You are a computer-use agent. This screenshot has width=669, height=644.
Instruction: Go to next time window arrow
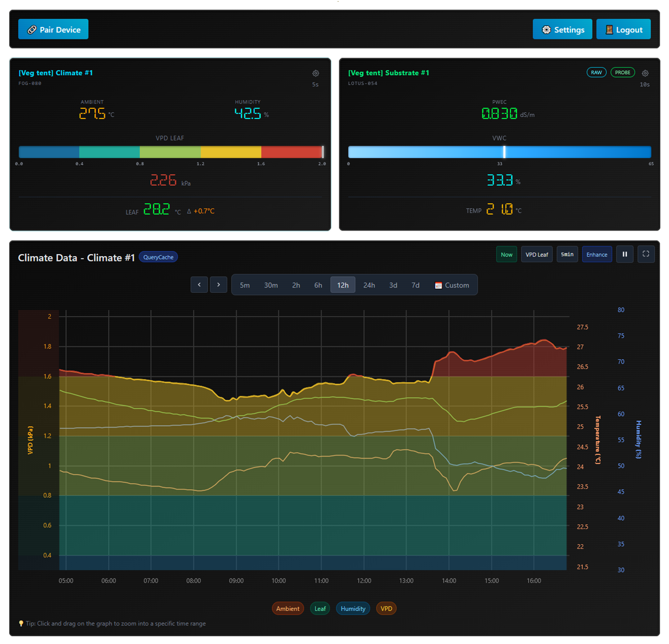click(x=219, y=285)
